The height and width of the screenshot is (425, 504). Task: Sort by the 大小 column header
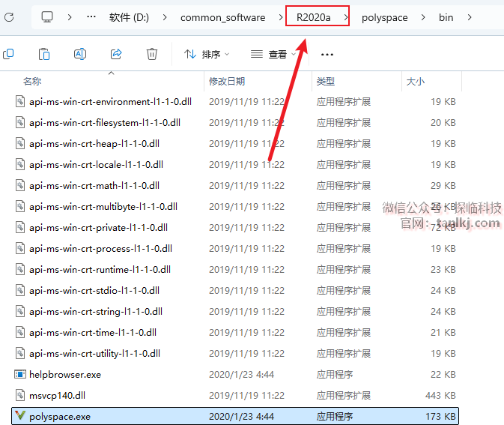416,82
